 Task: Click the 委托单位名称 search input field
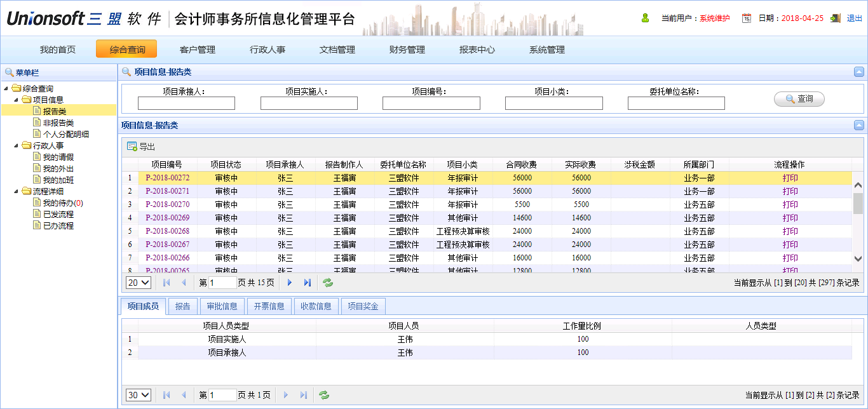(676, 103)
